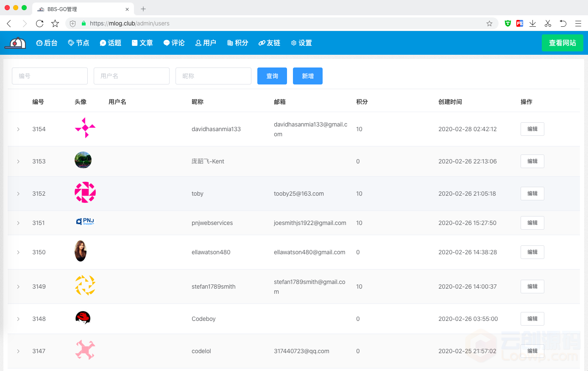Edit user codelol via 编辑 button
Image resolution: width=588 pixels, height=371 pixels.
tap(532, 351)
